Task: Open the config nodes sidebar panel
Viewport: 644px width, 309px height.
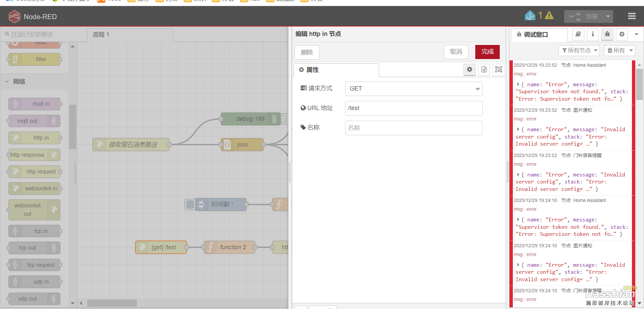Action: click(622, 35)
